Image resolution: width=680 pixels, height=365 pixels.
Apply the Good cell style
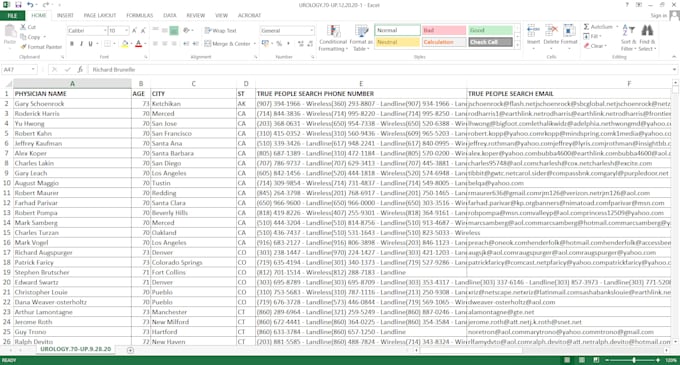[490, 30]
